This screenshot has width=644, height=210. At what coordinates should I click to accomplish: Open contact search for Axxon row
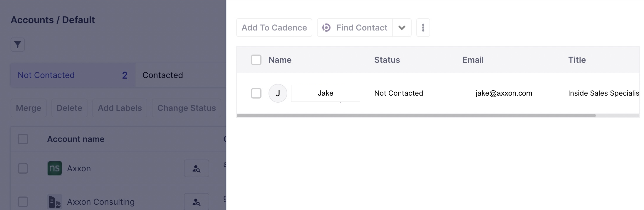(196, 168)
